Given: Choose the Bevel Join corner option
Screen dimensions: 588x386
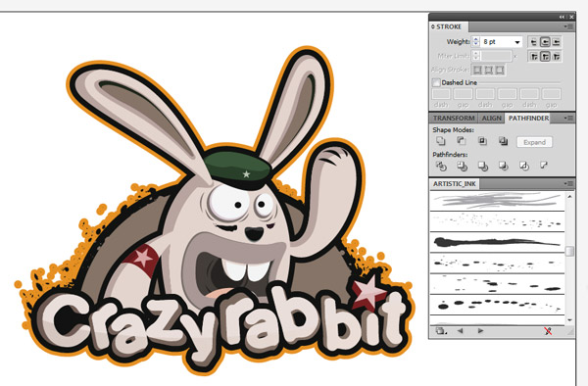Looking at the screenshot, I should tap(556, 57).
